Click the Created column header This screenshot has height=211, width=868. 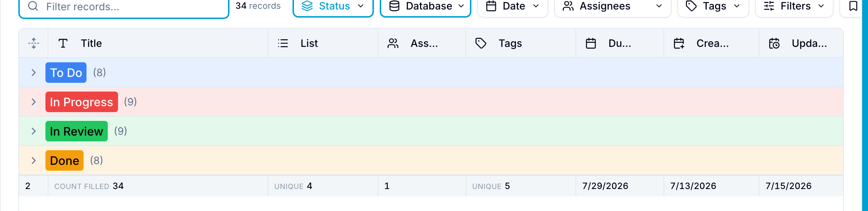(x=711, y=43)
